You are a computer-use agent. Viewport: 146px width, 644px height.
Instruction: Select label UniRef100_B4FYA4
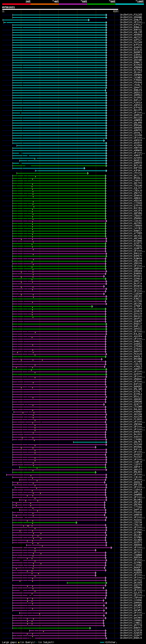point(131,168)
